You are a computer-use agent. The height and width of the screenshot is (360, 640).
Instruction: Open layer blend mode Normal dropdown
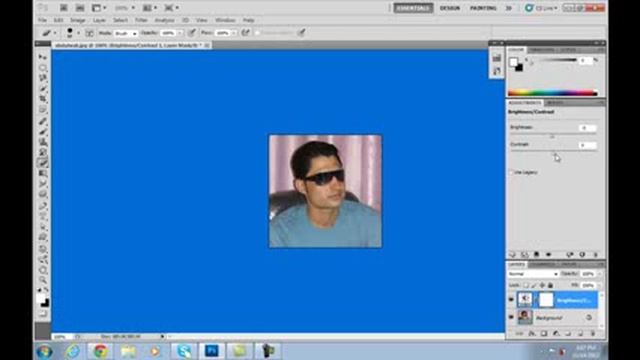pos(533,274)
